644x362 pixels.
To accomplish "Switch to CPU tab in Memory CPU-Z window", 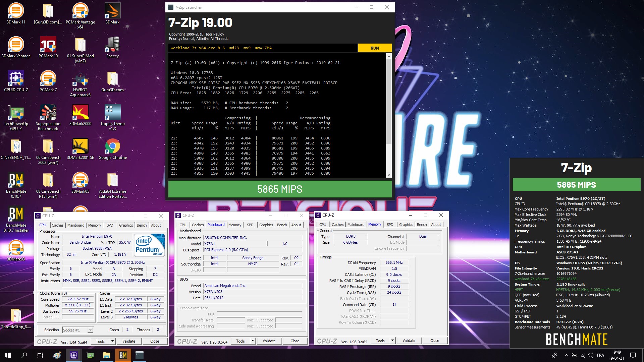I will 323,225.
